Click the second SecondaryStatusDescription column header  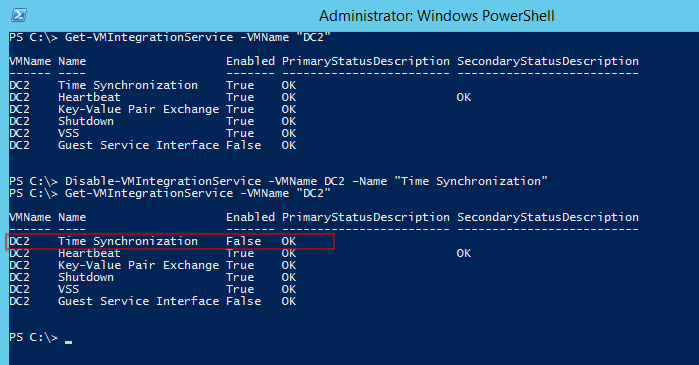[x=548, y=217]
